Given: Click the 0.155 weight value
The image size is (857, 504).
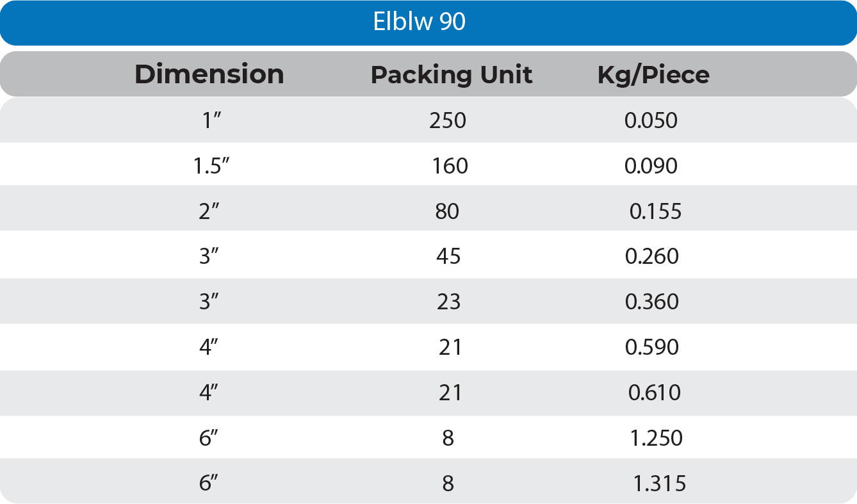Looking at the screenshot, I should point(655,211).
